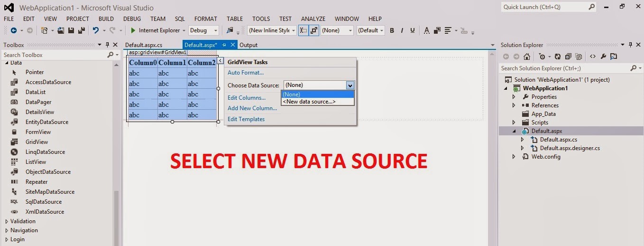
Task: Click the Quick Launch search magnifier icon
Action: pos(592,7)
